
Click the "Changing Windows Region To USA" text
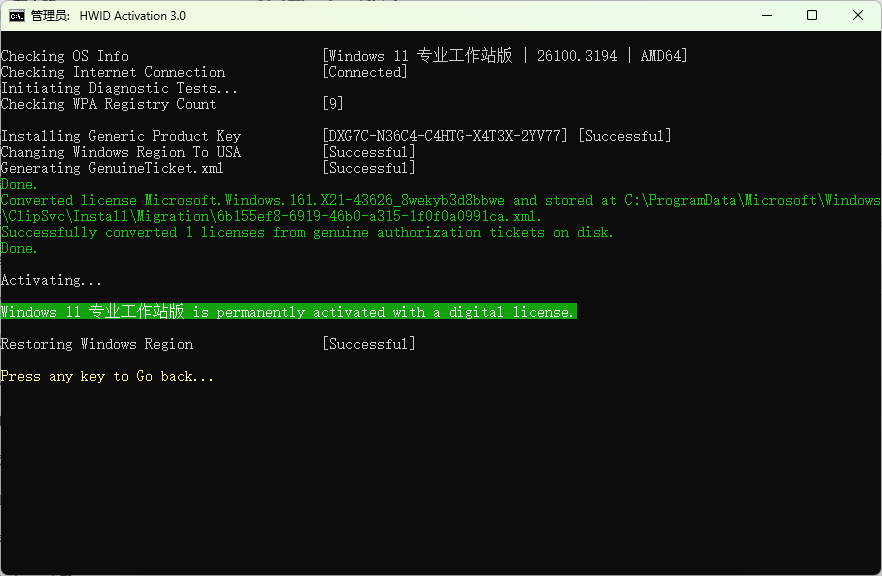[x=121, y=152]
